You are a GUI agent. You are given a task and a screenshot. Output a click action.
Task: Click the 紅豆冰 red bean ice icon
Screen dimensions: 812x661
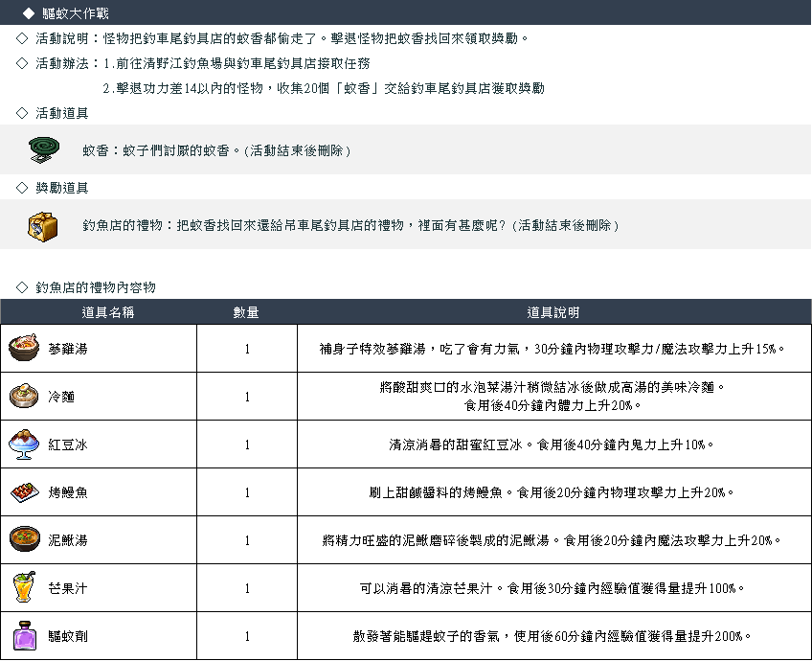(24, 444)
